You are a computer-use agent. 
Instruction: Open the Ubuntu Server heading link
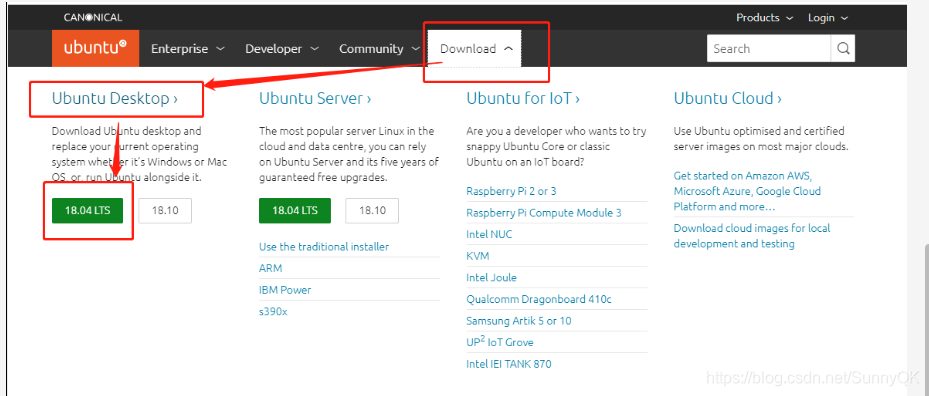[315, 98]
